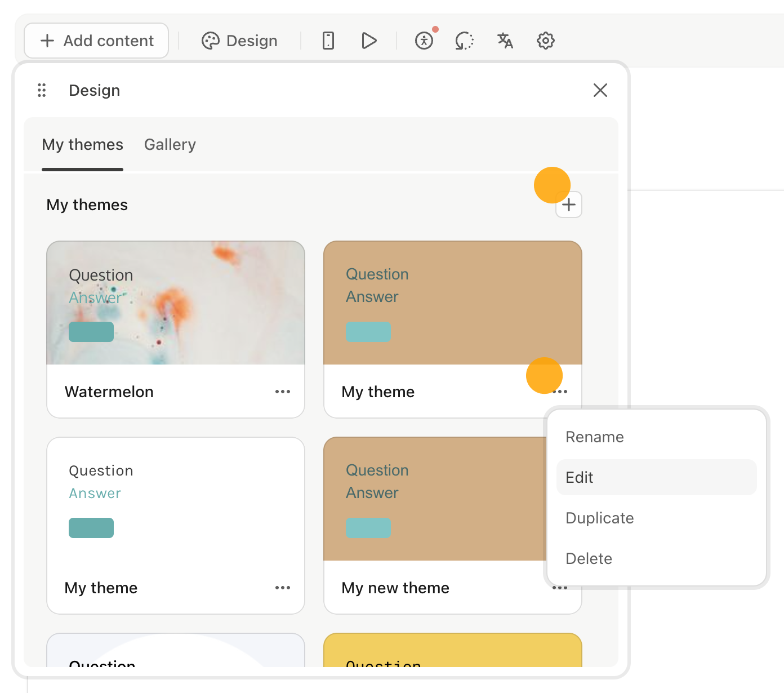Open the logic workflow icon
This screenshot has height=693, width=784.
tap(465, 41)
